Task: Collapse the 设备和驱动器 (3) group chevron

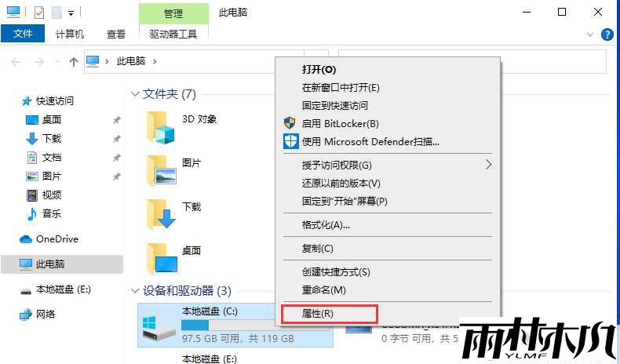Action: (135, 291)
